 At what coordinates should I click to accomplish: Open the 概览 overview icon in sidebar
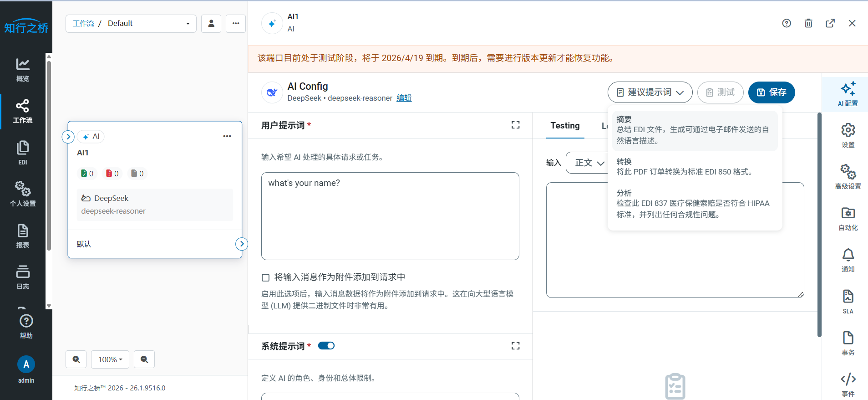click(x=23, y=69)
